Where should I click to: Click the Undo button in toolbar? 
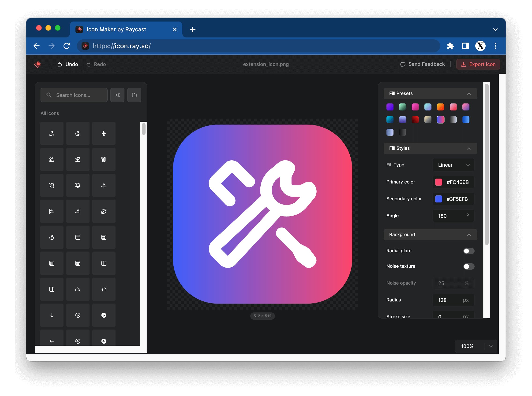[67, 64]
